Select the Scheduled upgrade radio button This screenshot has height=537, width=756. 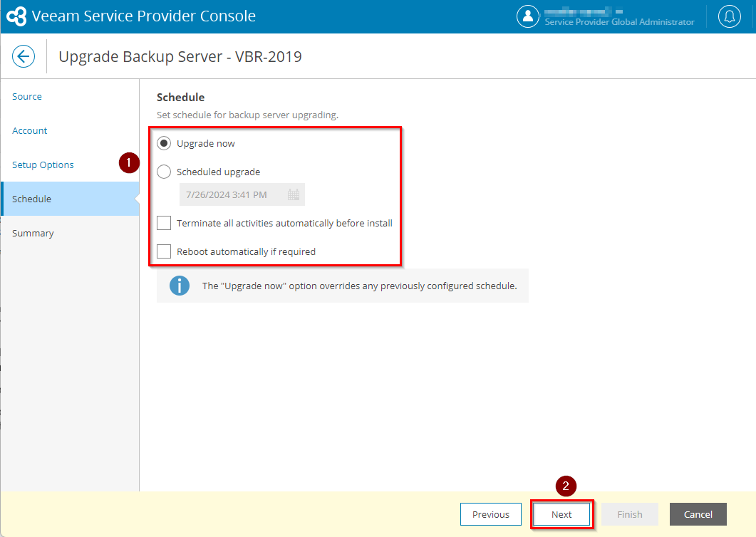pos(164,172)
